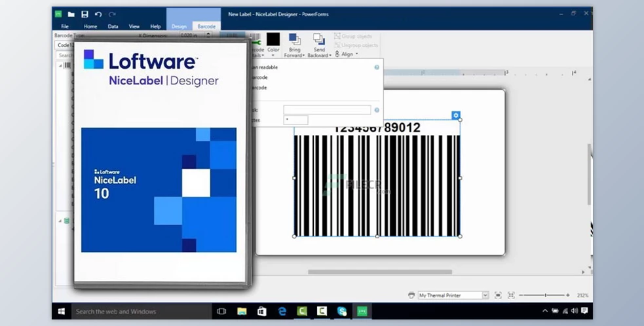Click the NiceLabel green taskbar icon
The image size is (644, 326).
362,311
